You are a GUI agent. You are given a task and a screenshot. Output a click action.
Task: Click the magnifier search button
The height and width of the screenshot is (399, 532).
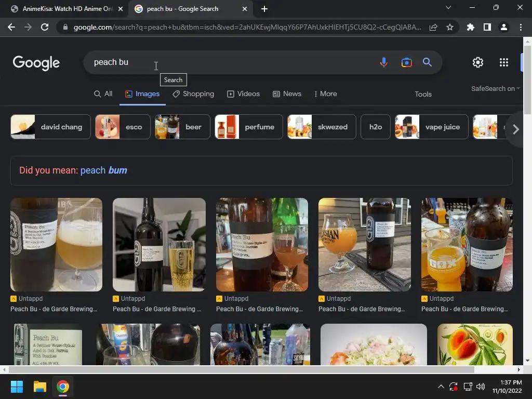427,62
